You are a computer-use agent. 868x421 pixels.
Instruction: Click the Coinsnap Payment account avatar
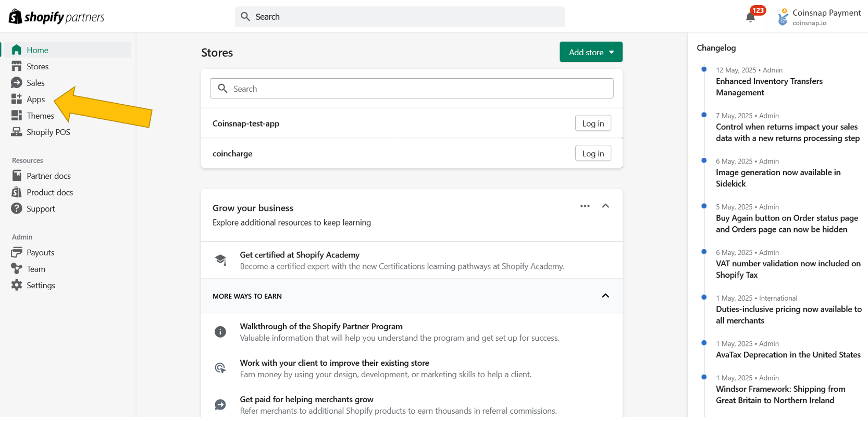(x=783, y=17)
